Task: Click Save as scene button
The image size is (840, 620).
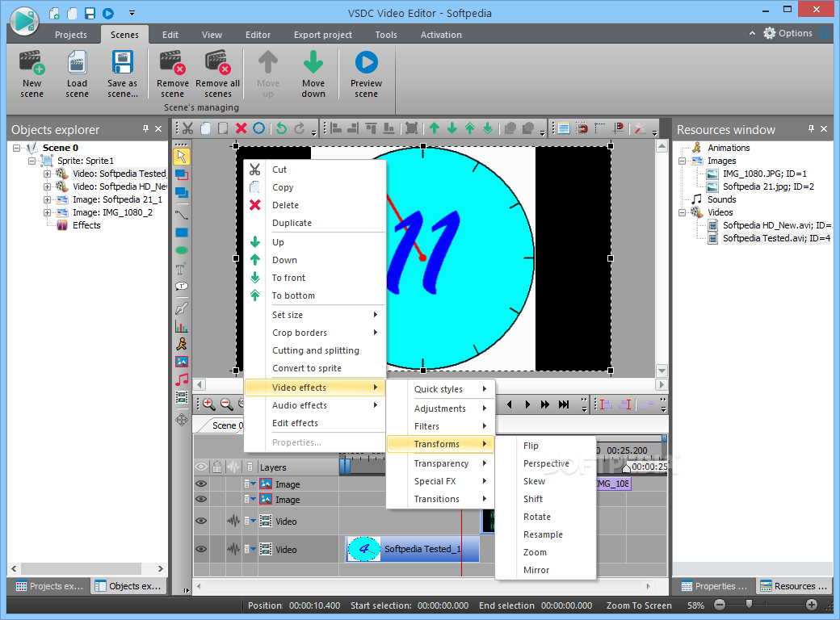Action: click(122, 74)
